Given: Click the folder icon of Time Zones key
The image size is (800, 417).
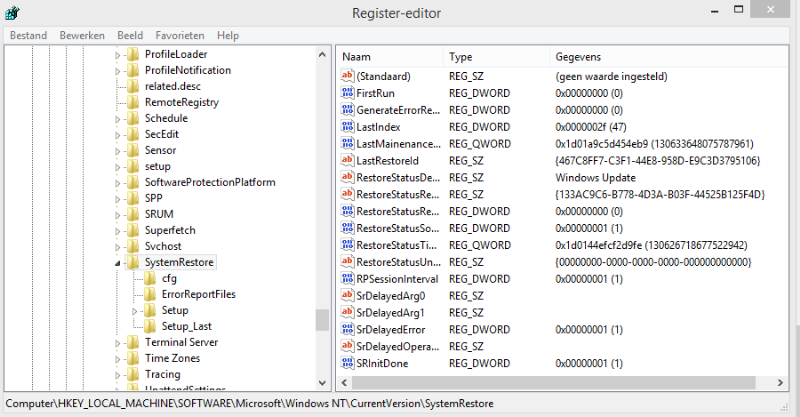Looking at the screenshot, I should pos(133,358).
